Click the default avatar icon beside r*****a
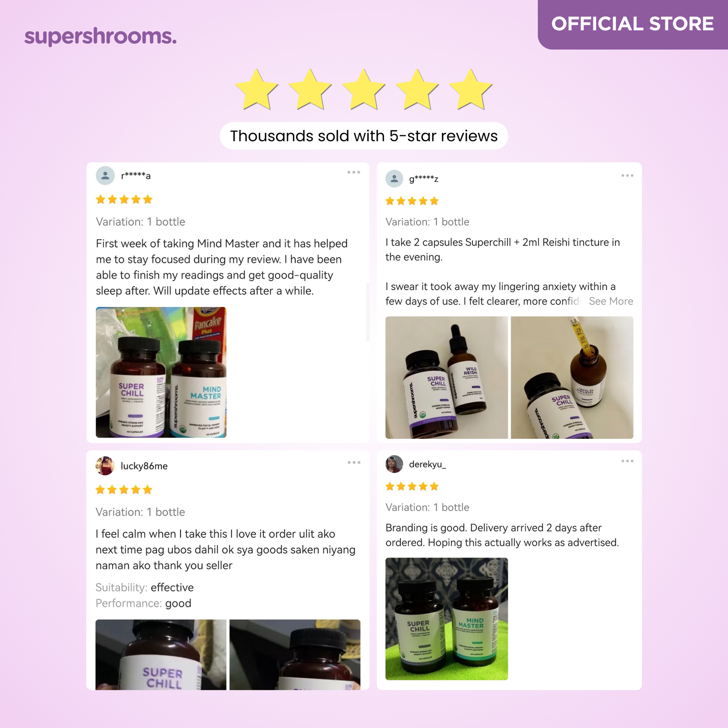Image resolution: width=728 pixels, height=728 pixels. pyautogui.click(x=105, y=175)
